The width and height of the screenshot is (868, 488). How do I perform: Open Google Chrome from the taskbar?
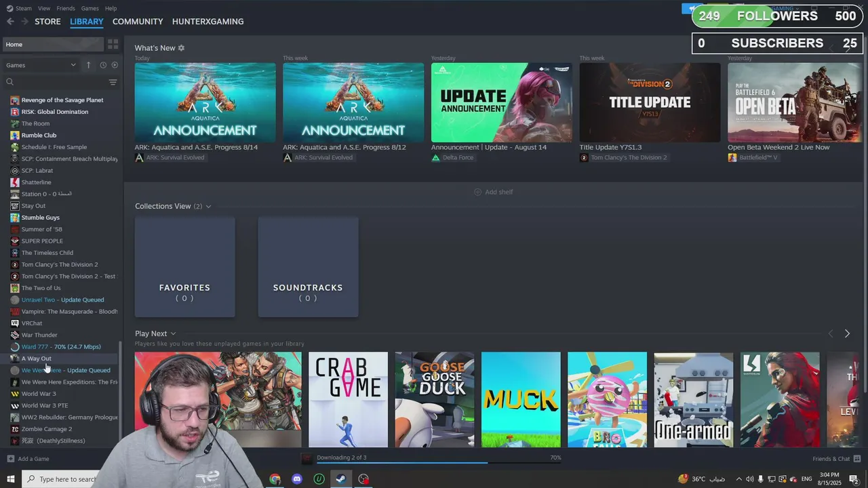tap(275, 479)
